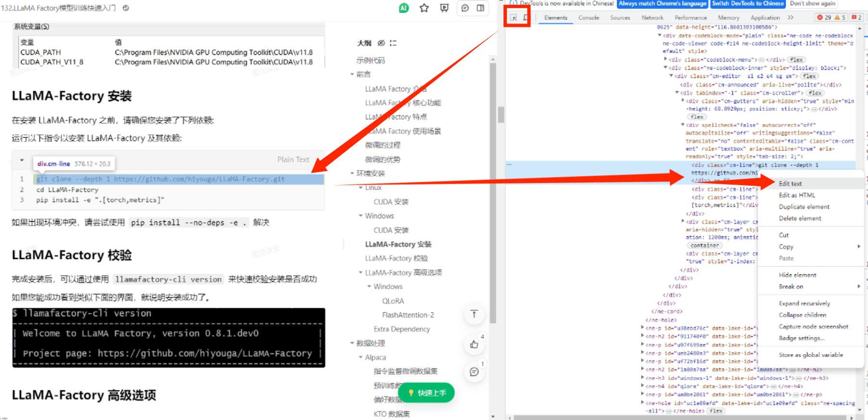Switch to the Sources tab in DevTools

coord(620,18)
